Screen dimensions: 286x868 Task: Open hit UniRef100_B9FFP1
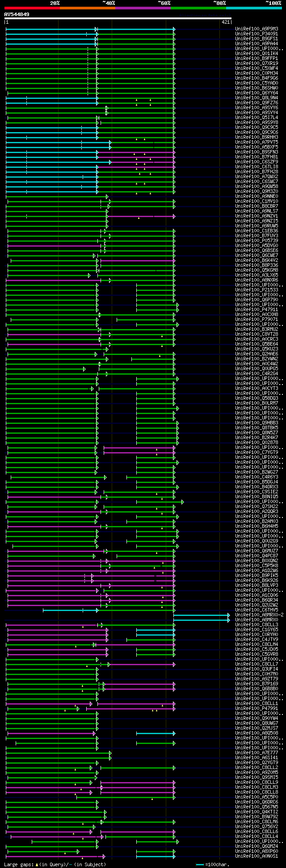[x=257, y=59]
